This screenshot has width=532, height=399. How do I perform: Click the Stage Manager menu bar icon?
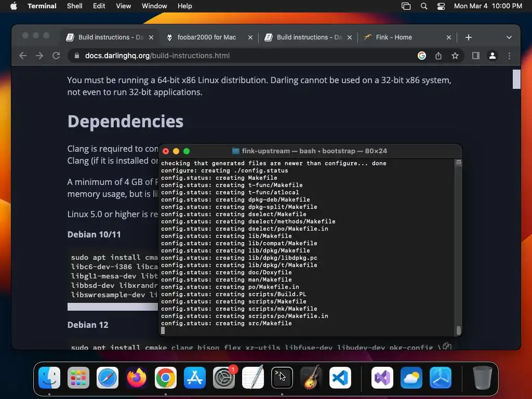click(x=406, y=6)
